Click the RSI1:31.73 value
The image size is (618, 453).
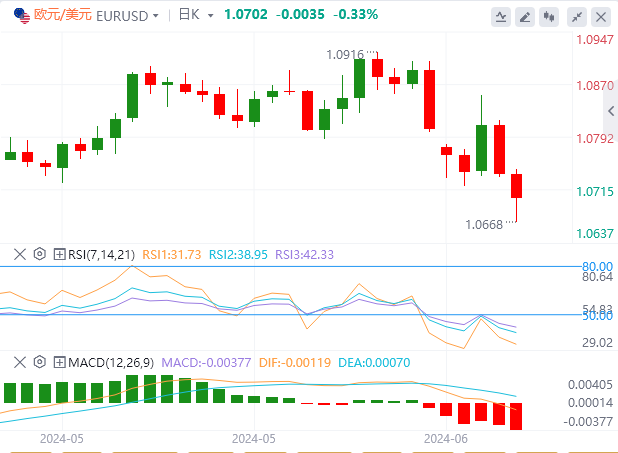click(171, 255)
